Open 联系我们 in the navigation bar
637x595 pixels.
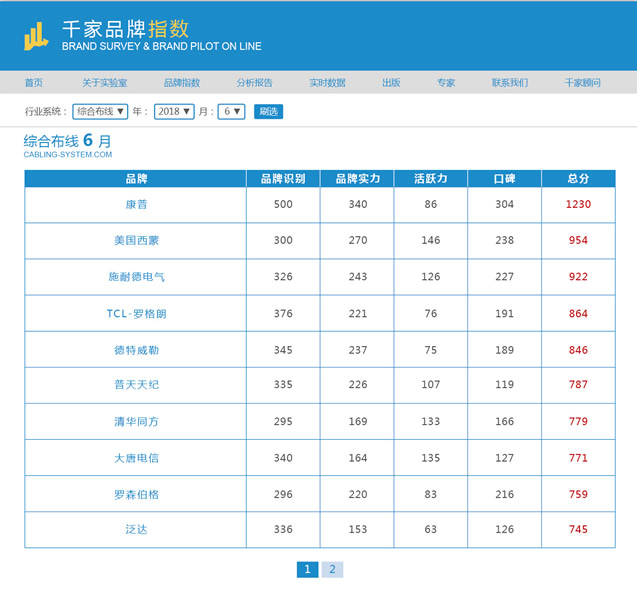510,83
